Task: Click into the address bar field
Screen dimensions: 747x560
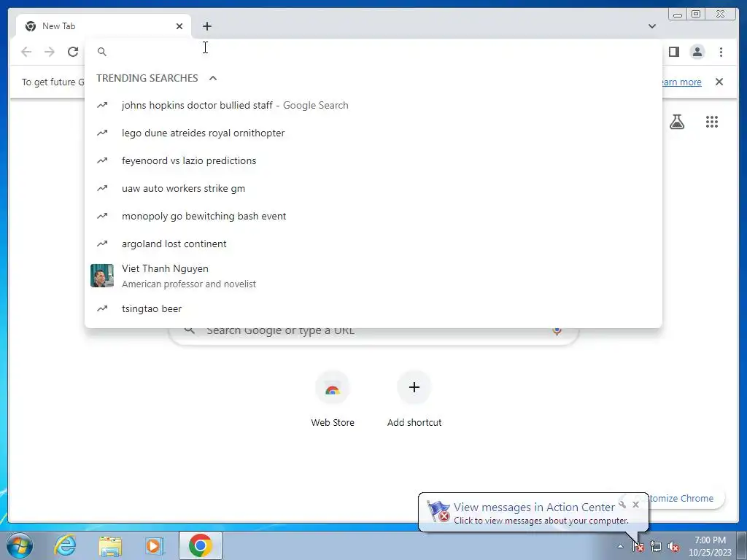Action: 373,52
